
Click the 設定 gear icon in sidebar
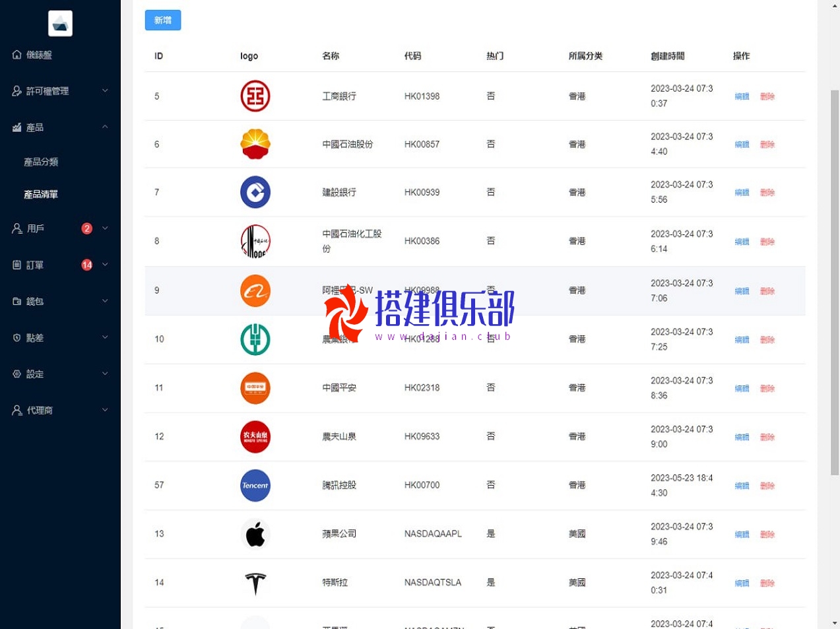click(x=17, y=374)
